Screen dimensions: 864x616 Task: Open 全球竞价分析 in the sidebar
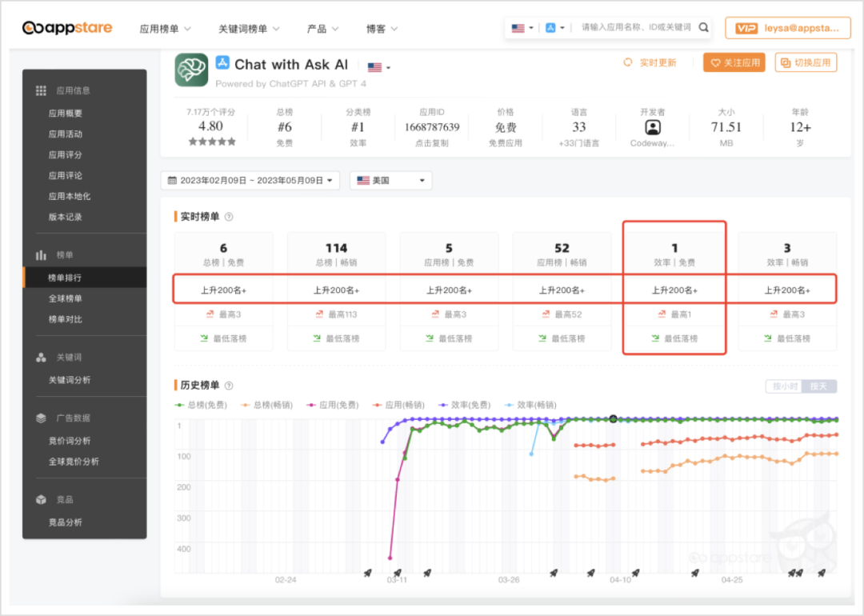coord(74,462)
